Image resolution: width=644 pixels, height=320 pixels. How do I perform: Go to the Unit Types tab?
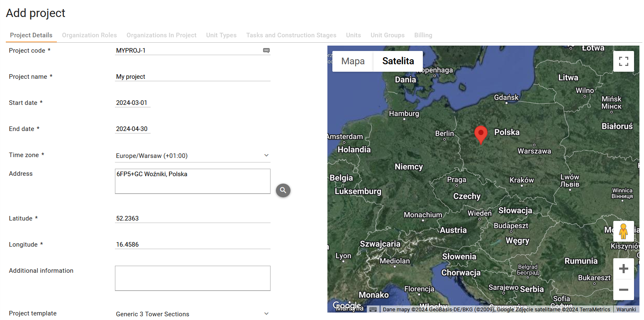coord(221,35)
